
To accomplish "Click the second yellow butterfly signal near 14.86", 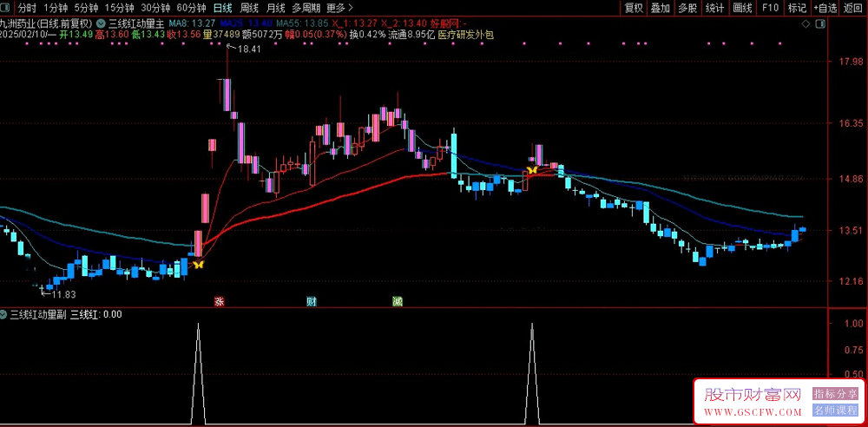I will [x=532, y=170].
